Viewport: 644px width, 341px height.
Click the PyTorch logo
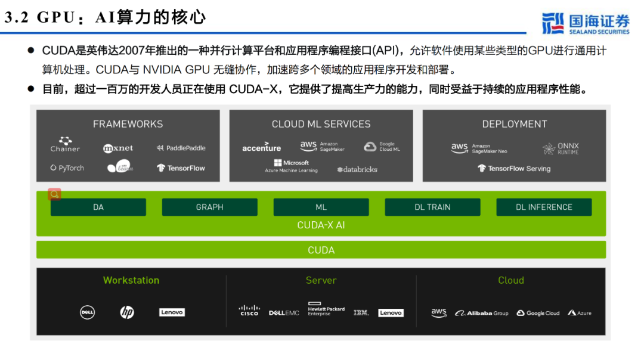67,168
